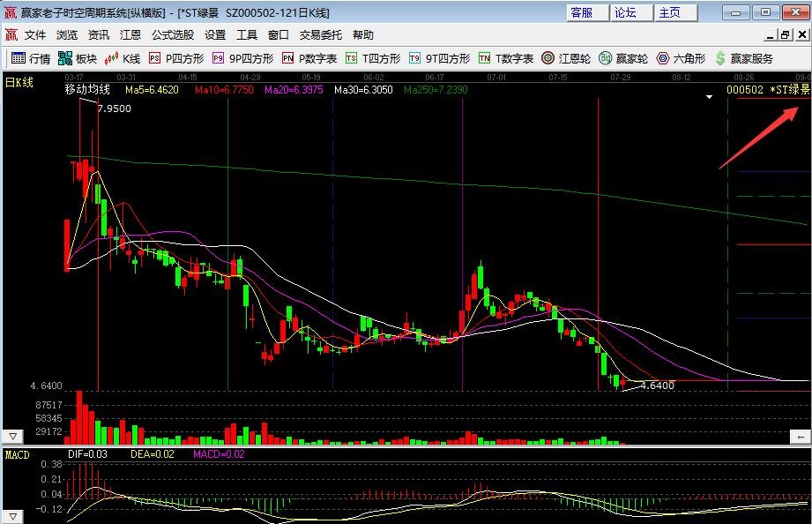Launch the 江恩轮 Gann wheel tool
The height and width of the screenshot is (524, 812).
tap(566, 59)
